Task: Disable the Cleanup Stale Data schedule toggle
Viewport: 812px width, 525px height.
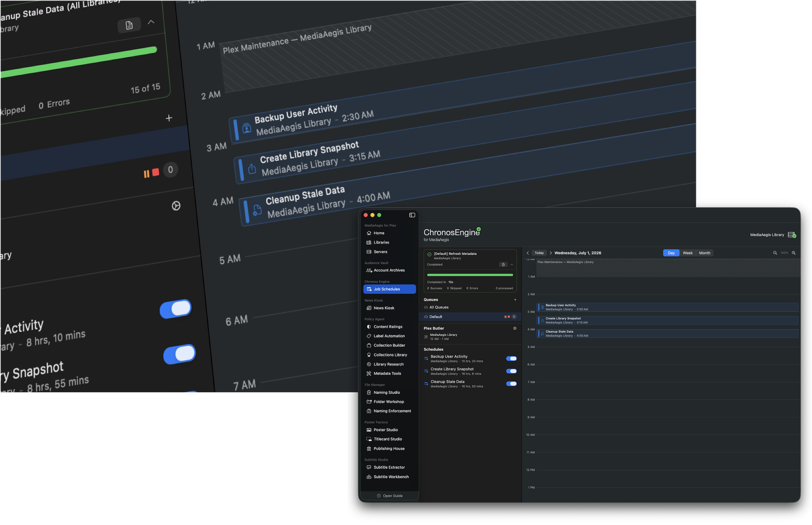Action: [x=511, y=384]
